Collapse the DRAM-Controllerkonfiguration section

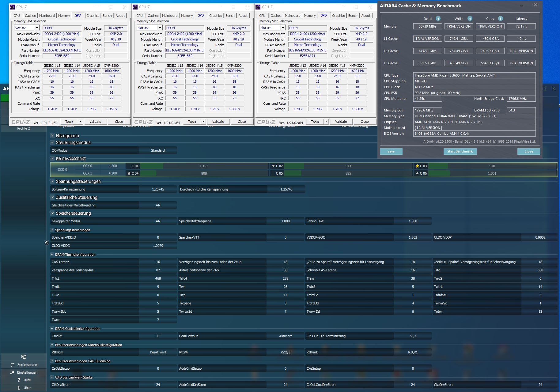click(x=52, y=329)
